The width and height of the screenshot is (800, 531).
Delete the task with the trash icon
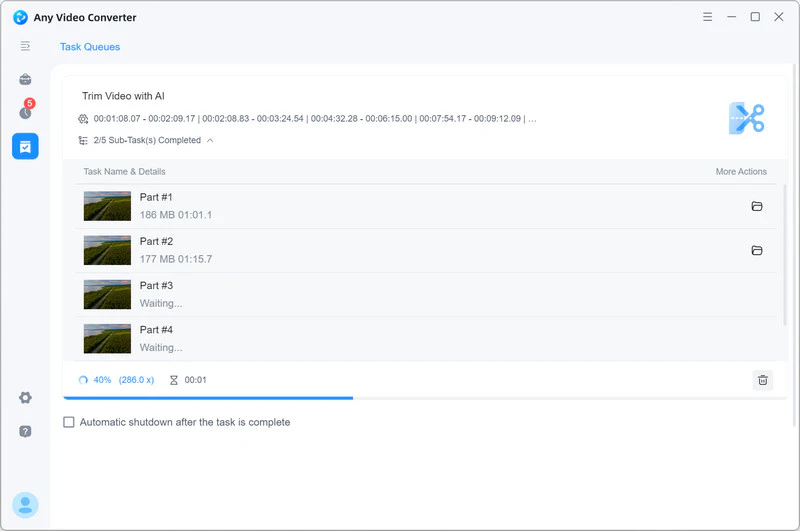point(763,380)
